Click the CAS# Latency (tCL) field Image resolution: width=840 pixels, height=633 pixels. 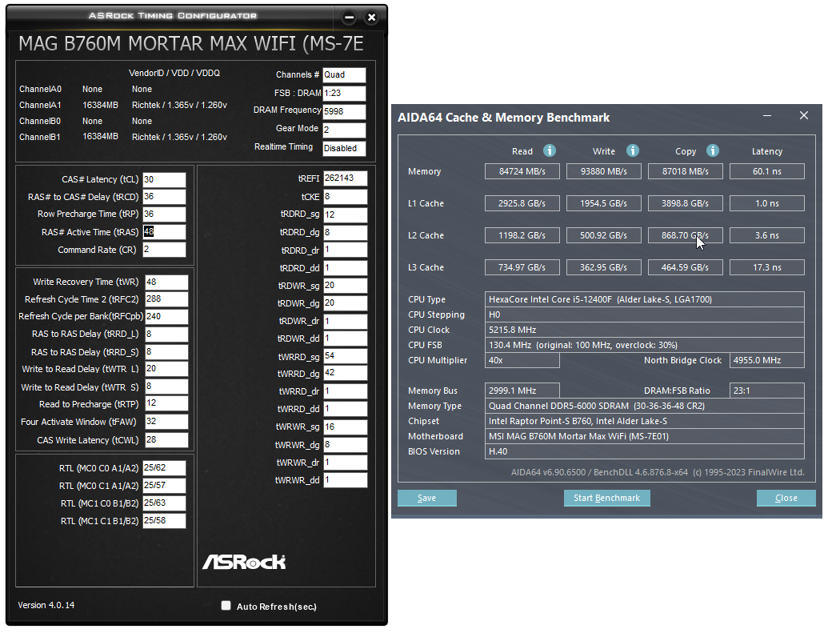164,179
